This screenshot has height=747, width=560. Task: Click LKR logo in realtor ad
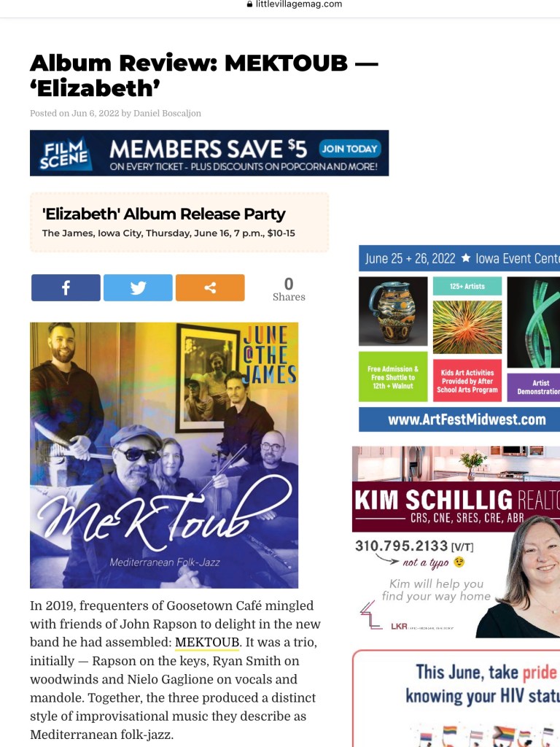tap(399, 626)
